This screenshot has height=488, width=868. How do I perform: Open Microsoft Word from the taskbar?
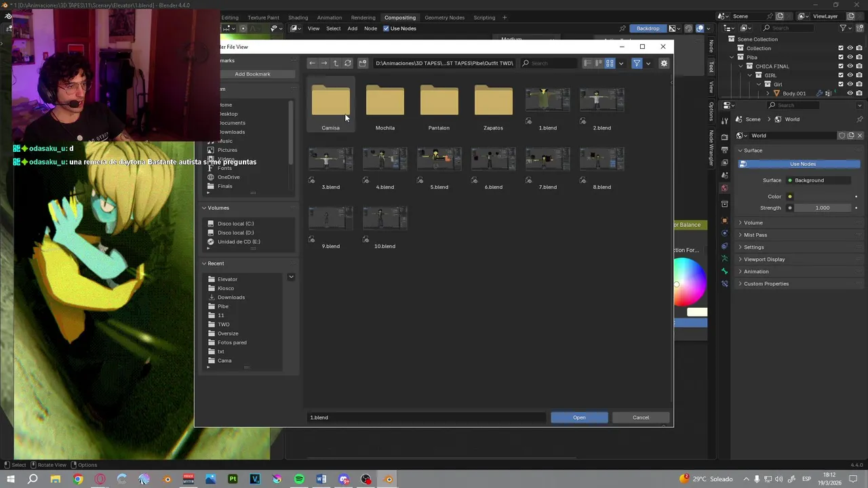[321, 479]
